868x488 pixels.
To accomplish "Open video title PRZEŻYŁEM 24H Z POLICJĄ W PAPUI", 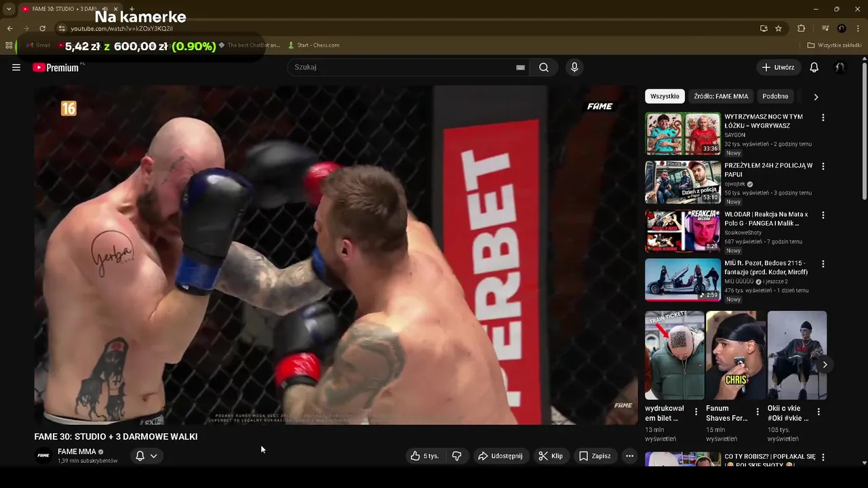I will [768, 169].
